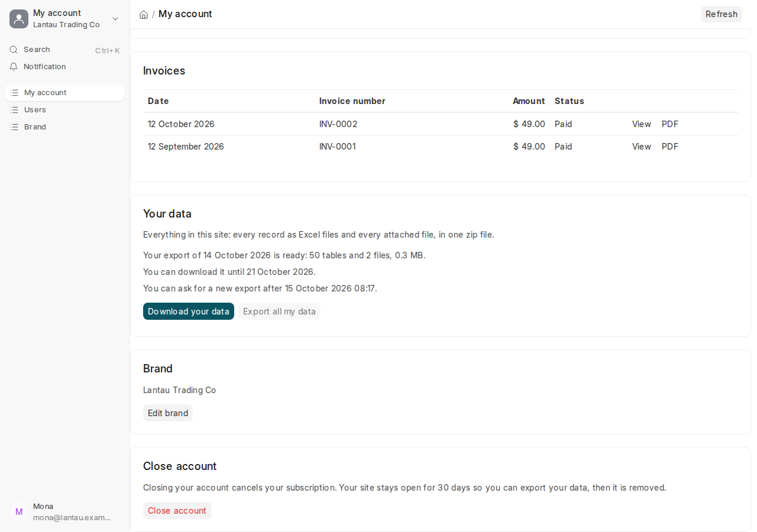Click Download your data button
Image resolution: width=757 pixels, height=532 pixels.
(x=189, y=312)
